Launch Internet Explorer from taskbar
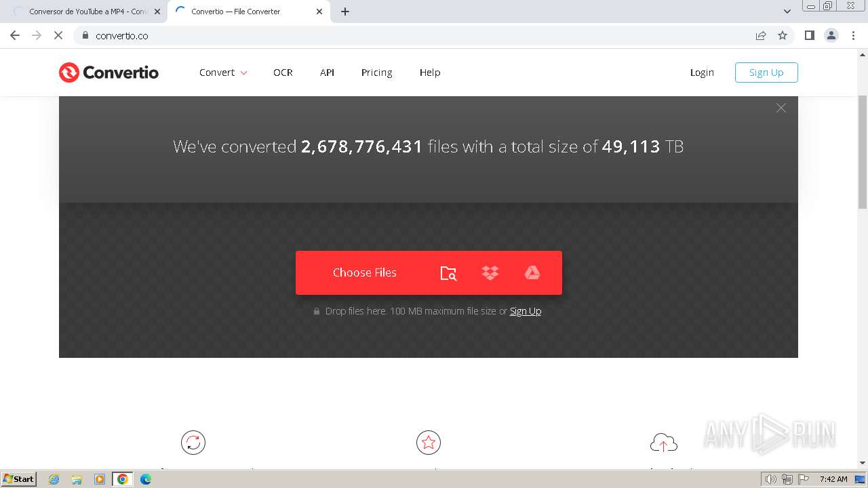 (x=54, y=479)
